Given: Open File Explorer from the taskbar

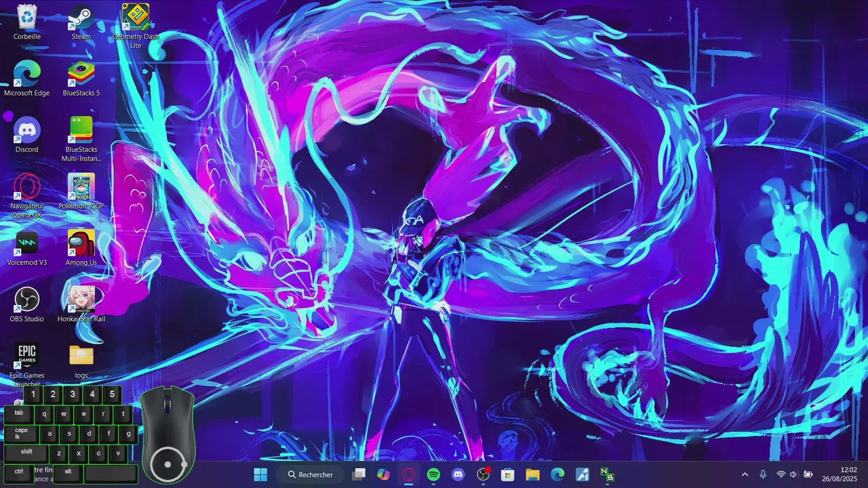Looking at the screenshot, I should coord(533,474).
